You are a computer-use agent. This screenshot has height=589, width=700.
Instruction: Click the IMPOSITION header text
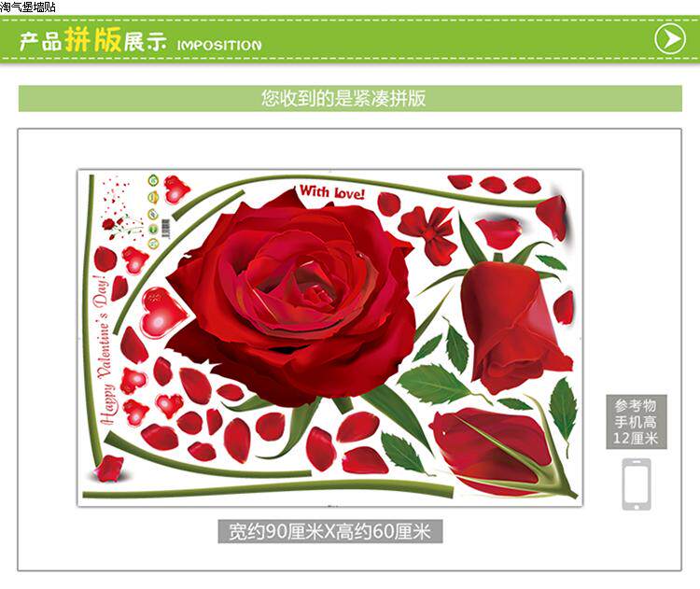219,45
